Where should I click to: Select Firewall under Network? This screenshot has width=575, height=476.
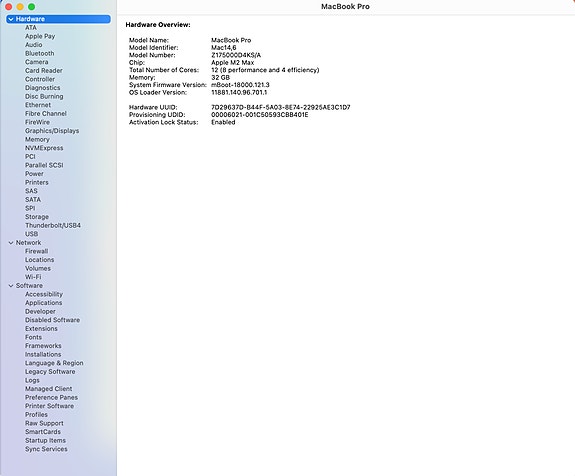coord(36,251)
